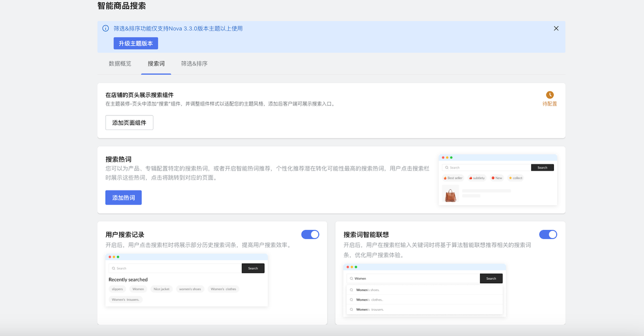Click the blue 添加热词 button
Viewport: 644px width, 336px height.
(123, 197)
